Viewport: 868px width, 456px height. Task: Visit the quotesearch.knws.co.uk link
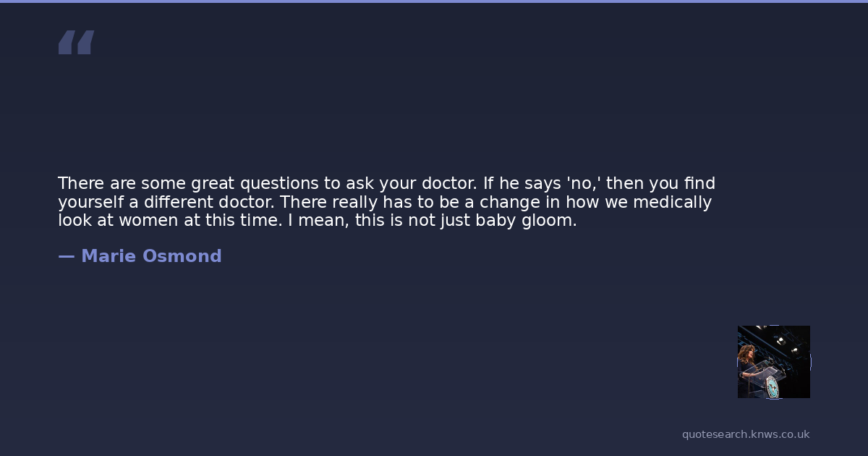[x=745, y=434]
